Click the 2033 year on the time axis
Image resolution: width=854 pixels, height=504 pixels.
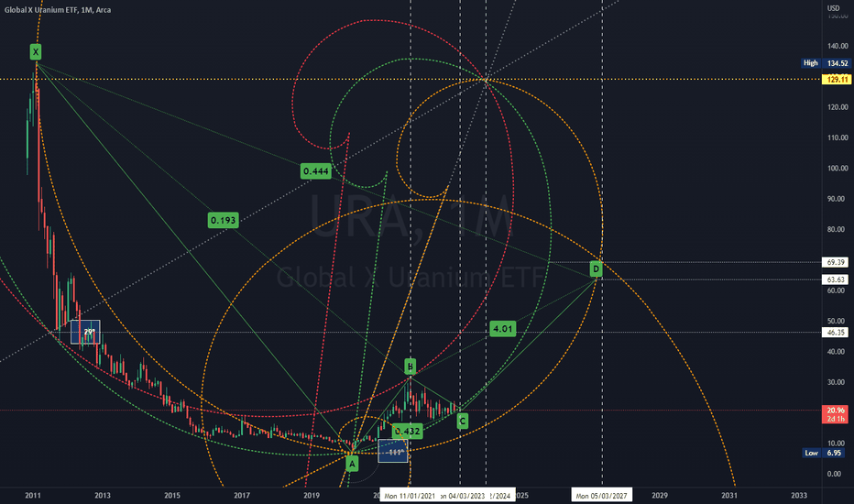[799, 495]
